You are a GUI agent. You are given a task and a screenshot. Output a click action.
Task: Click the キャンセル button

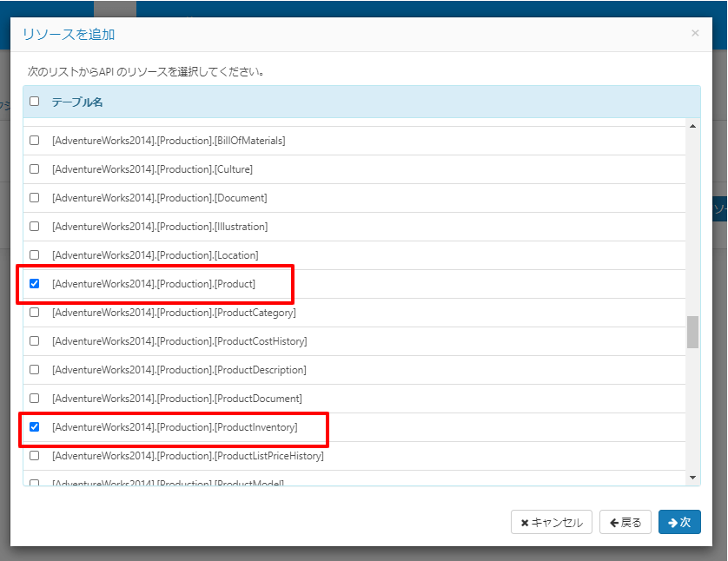(552, 523)
